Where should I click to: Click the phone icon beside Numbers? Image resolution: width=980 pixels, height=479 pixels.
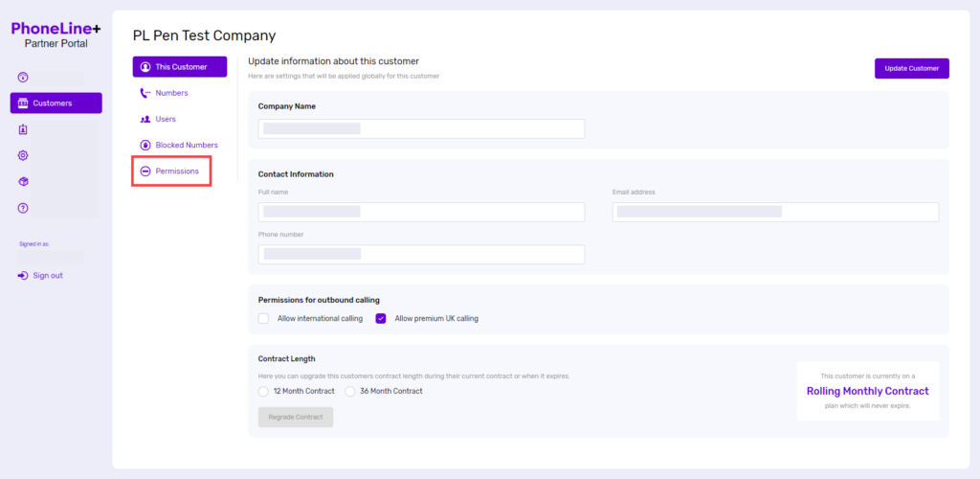[145, 93]
